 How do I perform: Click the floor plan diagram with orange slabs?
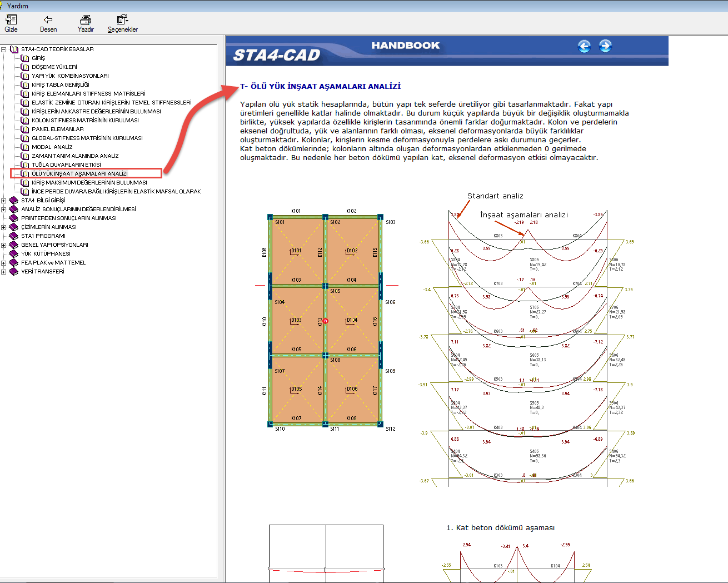pos(325,321)
